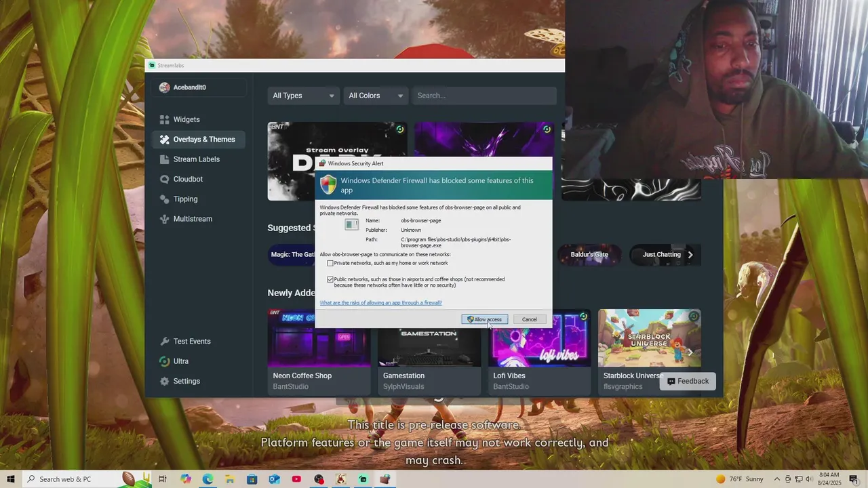Click the Widgets icon in Streamlabs sidebar
The height and width of the screenshot is (488, 868).
coord(164,119)
